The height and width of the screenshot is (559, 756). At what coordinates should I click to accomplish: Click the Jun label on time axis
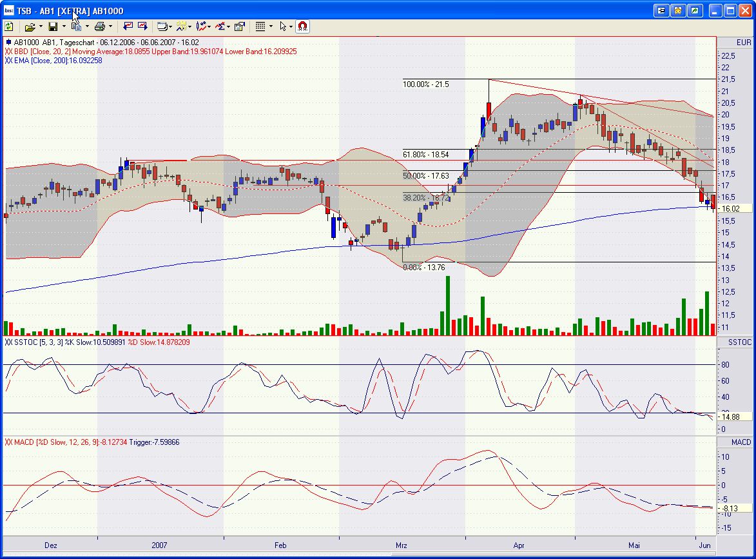pos(705,545)
